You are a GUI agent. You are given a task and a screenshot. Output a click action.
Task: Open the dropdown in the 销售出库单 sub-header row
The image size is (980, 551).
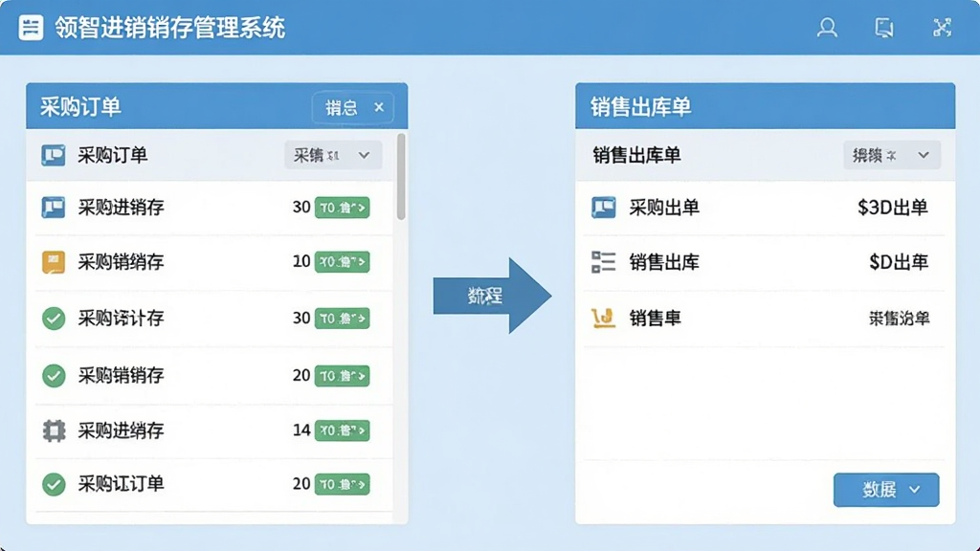coord(892,155)
